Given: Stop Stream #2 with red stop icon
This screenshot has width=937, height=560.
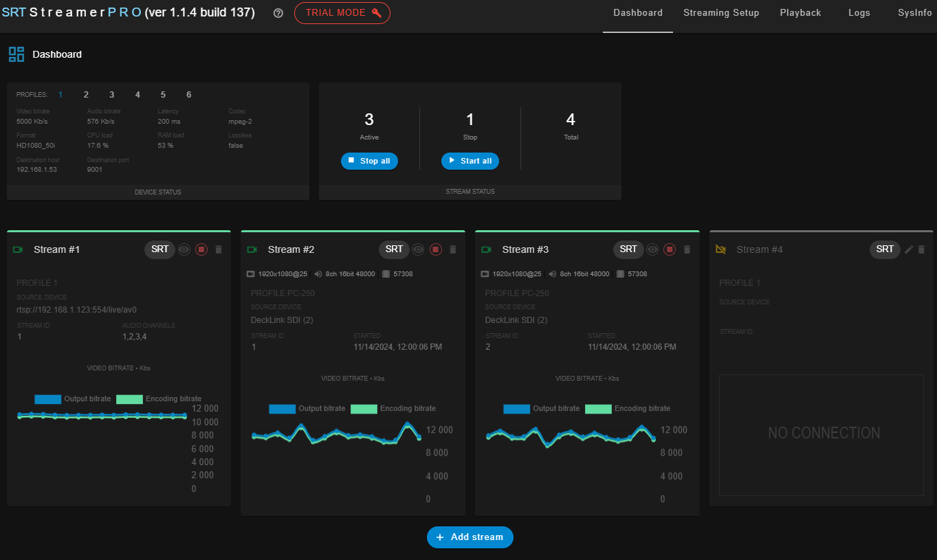Looking at the screenshot, I should (436, 249).
